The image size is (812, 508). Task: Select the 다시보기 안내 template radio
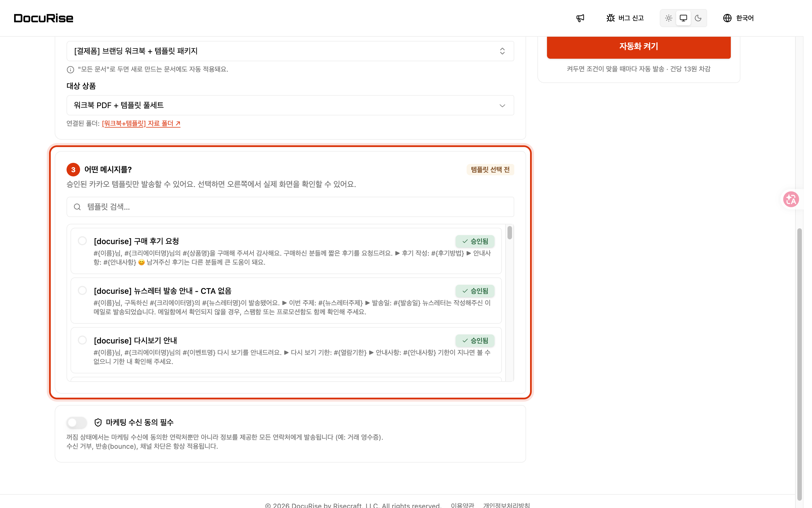coord(82,340)
